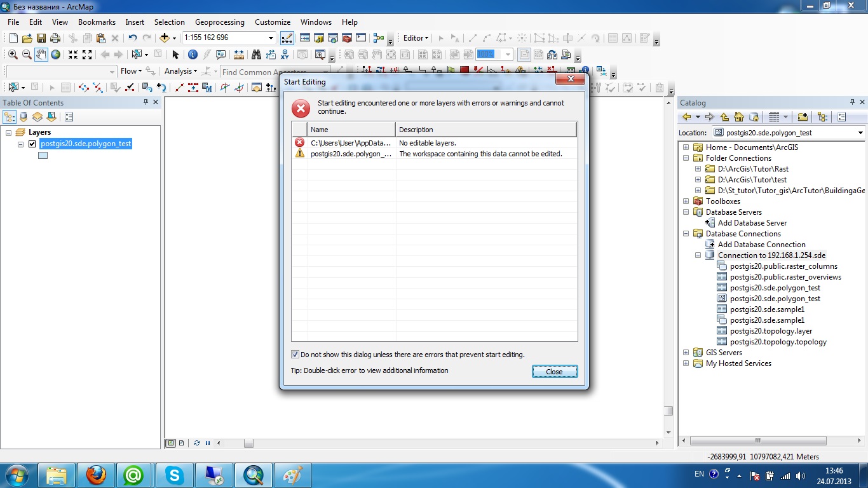Image resolution: width=868 pixels, height=488 pixels.
Task: Open the Analysis dropdown
Action: pos(180,71)
